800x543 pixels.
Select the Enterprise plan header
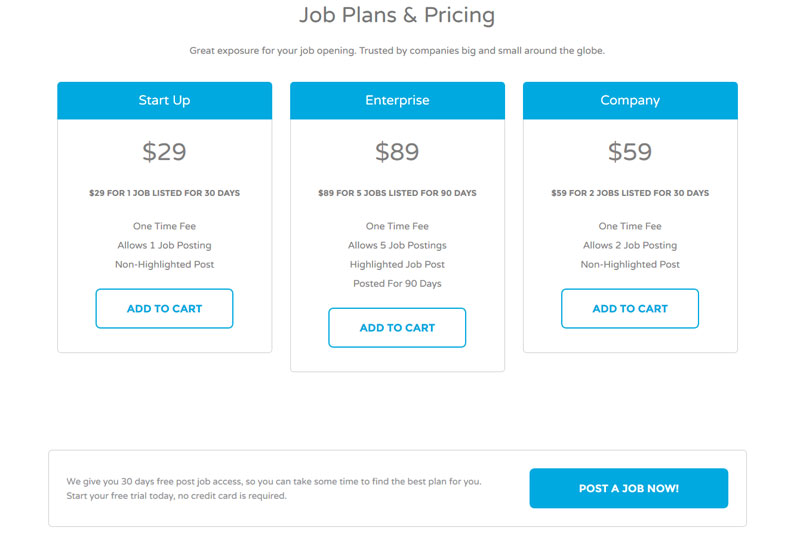tap(397, 101)
